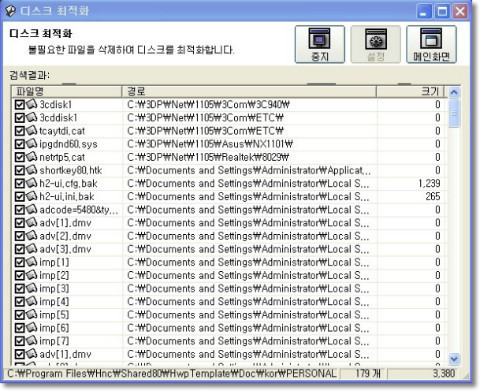Image resolution: width=480 pixels, height=391 pixels.
Task: Click file icon of h2-ui.ini.bak
Action: tap(31, 196)
